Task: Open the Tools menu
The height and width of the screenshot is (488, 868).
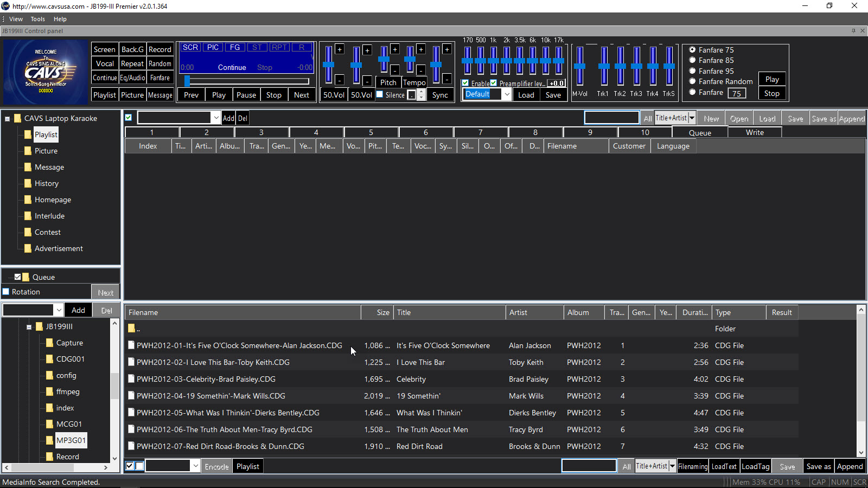Action: pyautogui.click(x=38, y=19)
